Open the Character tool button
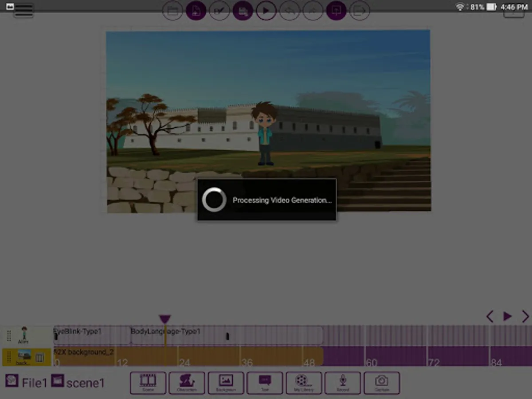The width and height of the screenshot is (532, 399). point(187,383)
